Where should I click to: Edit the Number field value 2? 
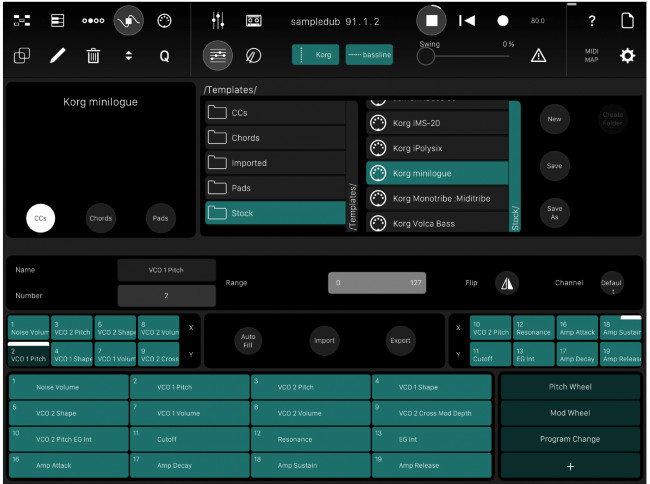click(x=166, y=295)
